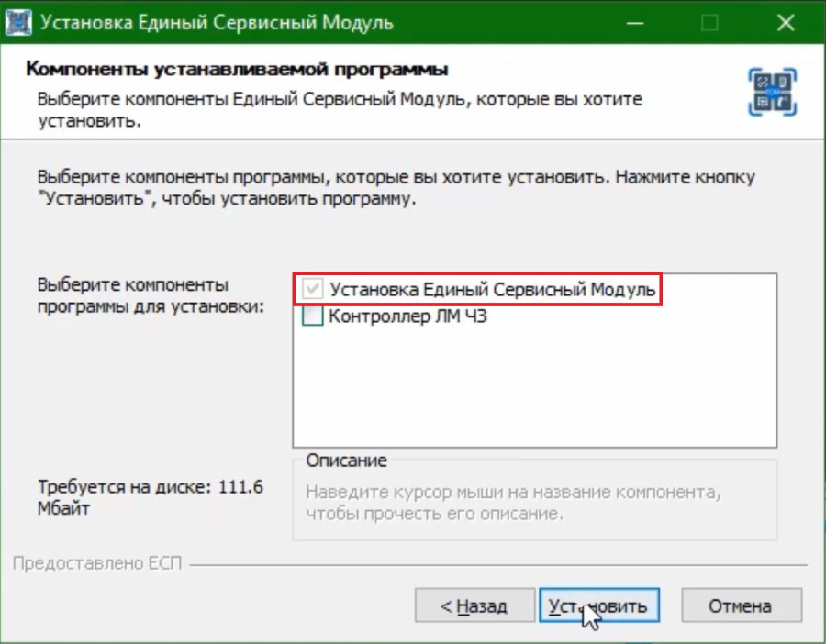The width and height of the screenshot is (826, 644).
Task: Click the Требуется на диске: 111.6 Мбайт text
Action: [x=151, y=497]
